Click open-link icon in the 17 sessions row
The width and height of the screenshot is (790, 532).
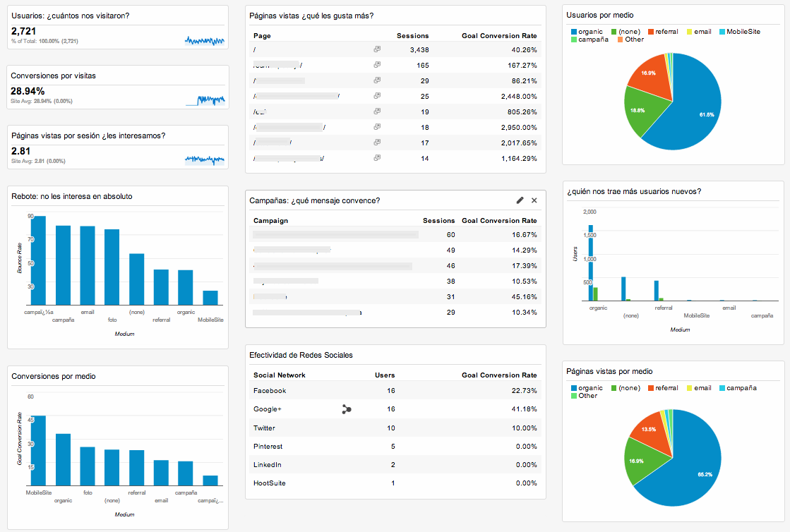tap(377, 143)
